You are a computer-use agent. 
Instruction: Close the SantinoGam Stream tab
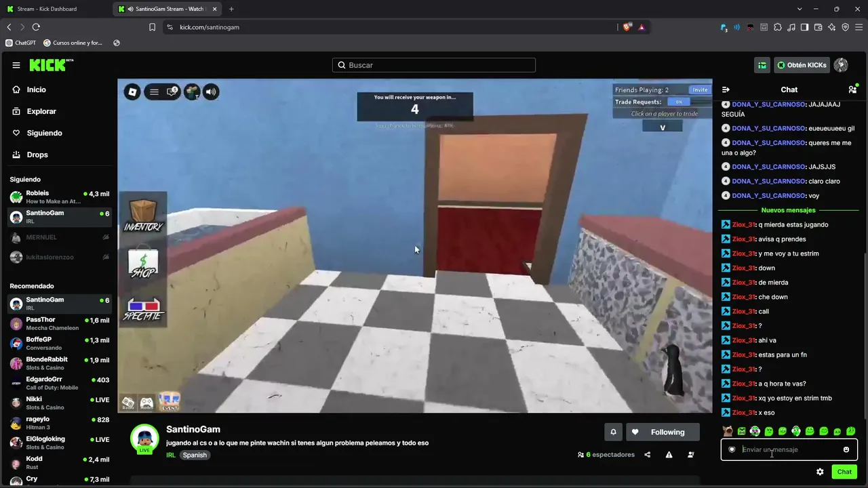pyautogui.click(x=214, y=9)
